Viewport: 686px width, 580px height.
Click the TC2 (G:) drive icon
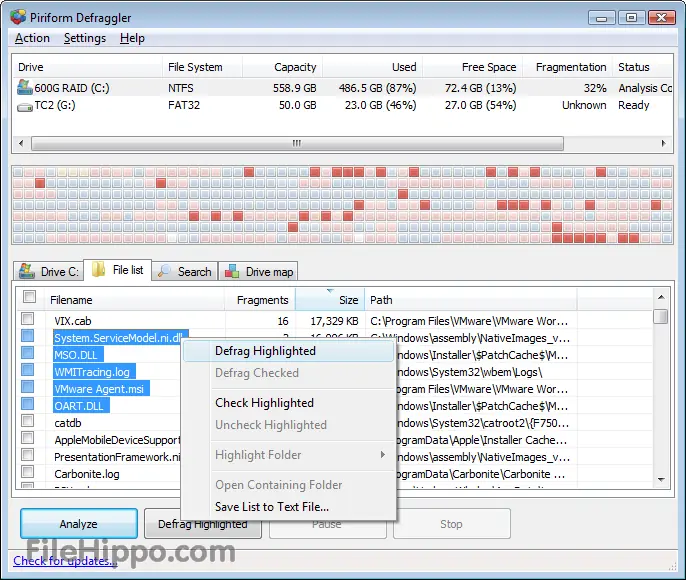24,106
